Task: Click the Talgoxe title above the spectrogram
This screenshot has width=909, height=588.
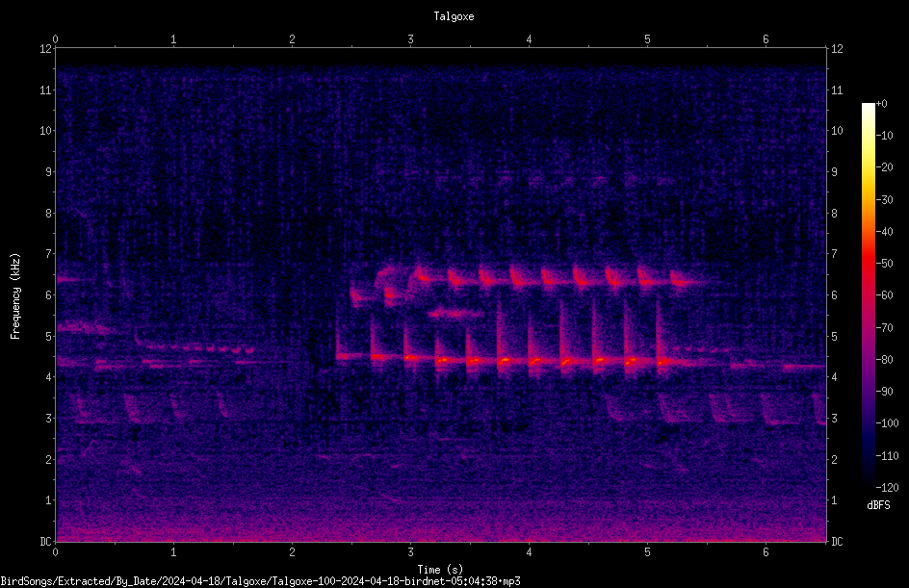Action: point(454,16)
